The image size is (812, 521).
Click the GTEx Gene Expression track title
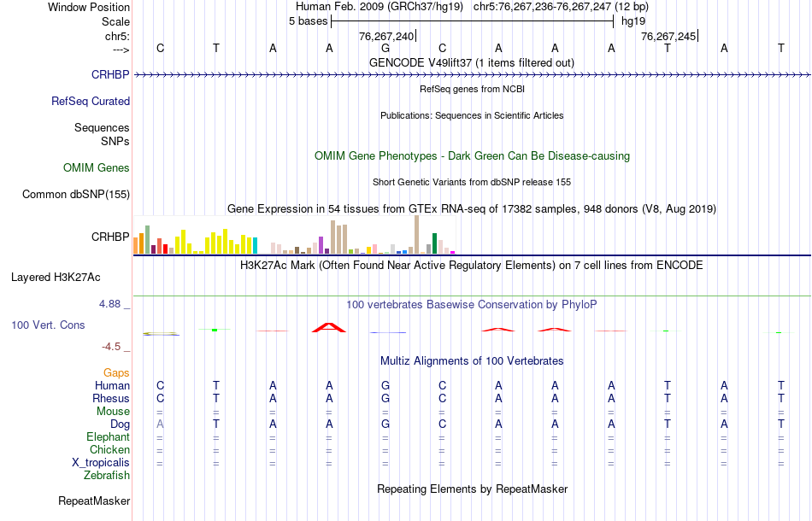(472, 208)
